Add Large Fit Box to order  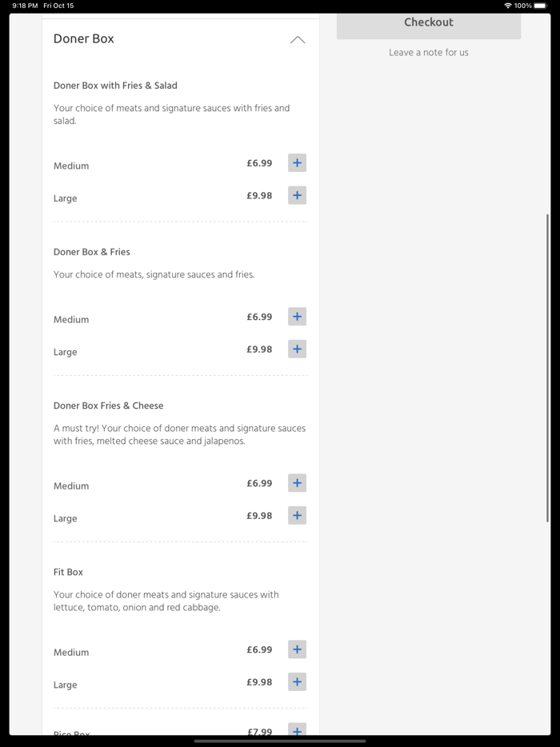click(x=297, y=682)
